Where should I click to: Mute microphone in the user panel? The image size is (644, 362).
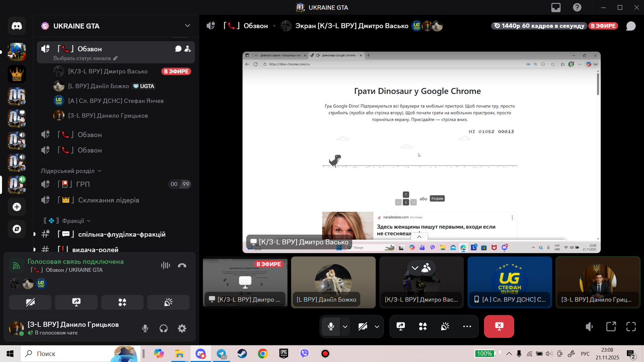tap(145, 328)
